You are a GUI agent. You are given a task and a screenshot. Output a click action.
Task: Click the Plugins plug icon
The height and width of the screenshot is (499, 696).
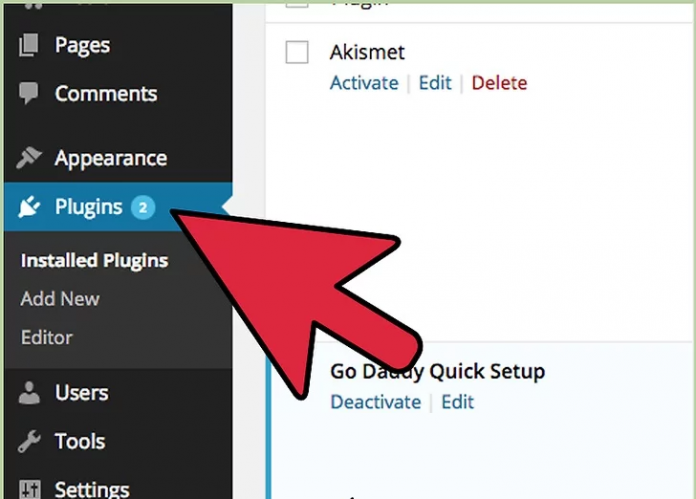coord(30,207)
